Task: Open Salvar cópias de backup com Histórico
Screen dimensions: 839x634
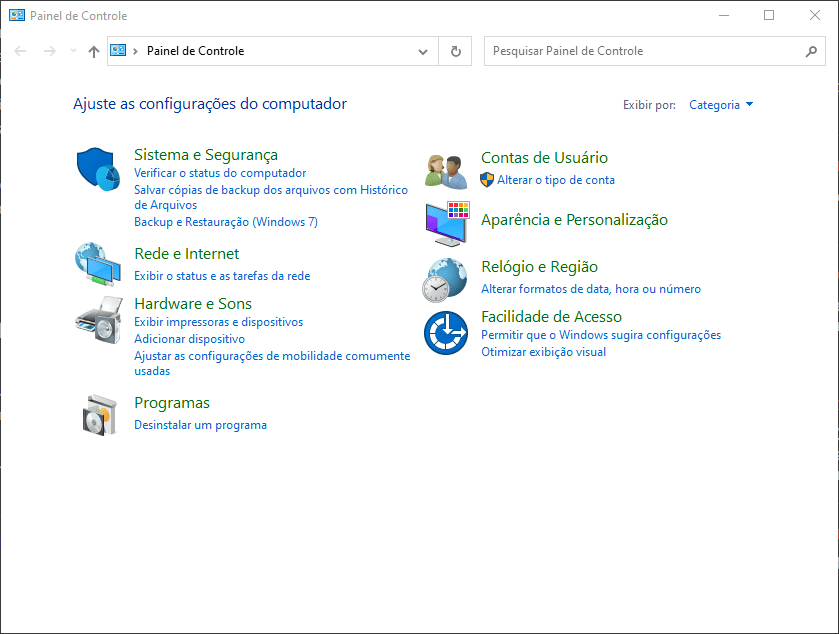Action: point(271,197)
